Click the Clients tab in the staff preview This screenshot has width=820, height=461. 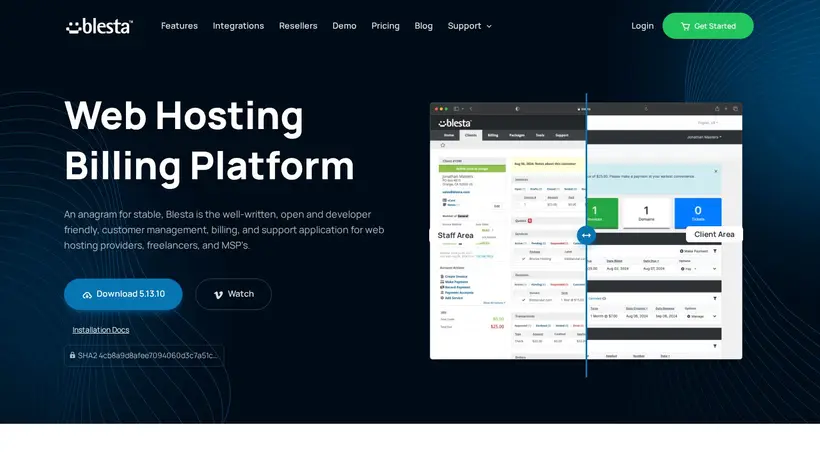(471, 135)
